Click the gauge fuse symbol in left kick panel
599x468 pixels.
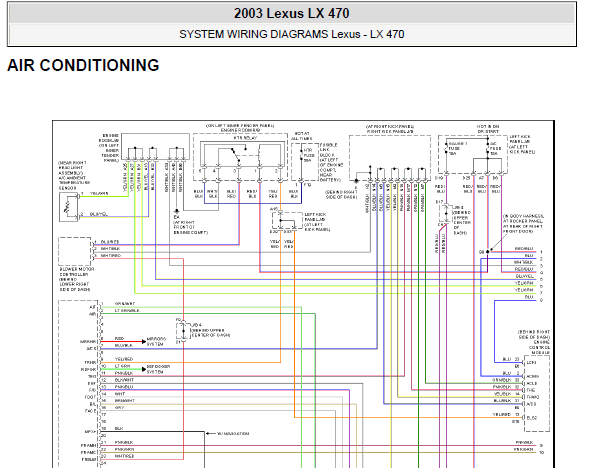[446, 148]
